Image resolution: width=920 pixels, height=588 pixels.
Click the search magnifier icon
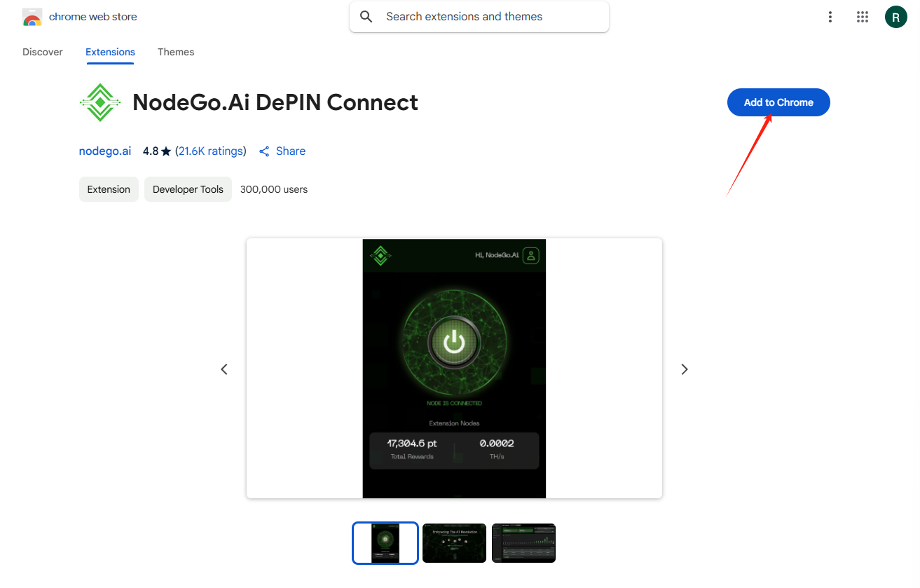pos(366,17)
